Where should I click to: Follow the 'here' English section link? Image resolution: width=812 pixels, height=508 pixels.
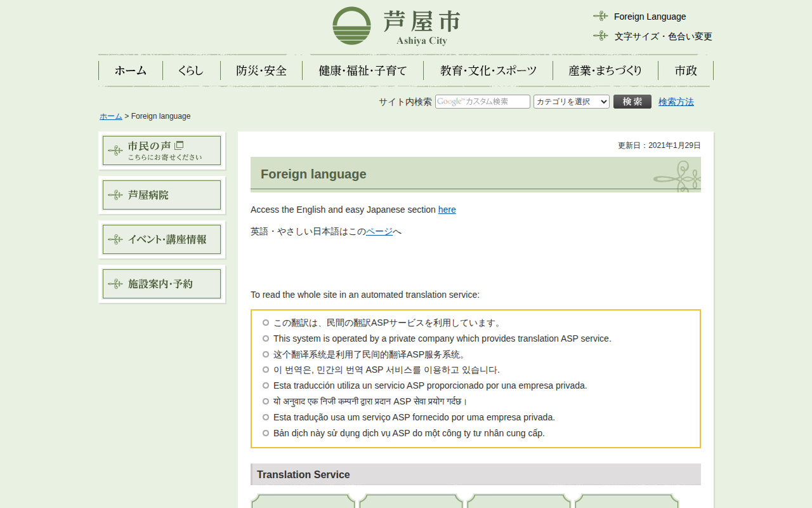click(447, 210)
